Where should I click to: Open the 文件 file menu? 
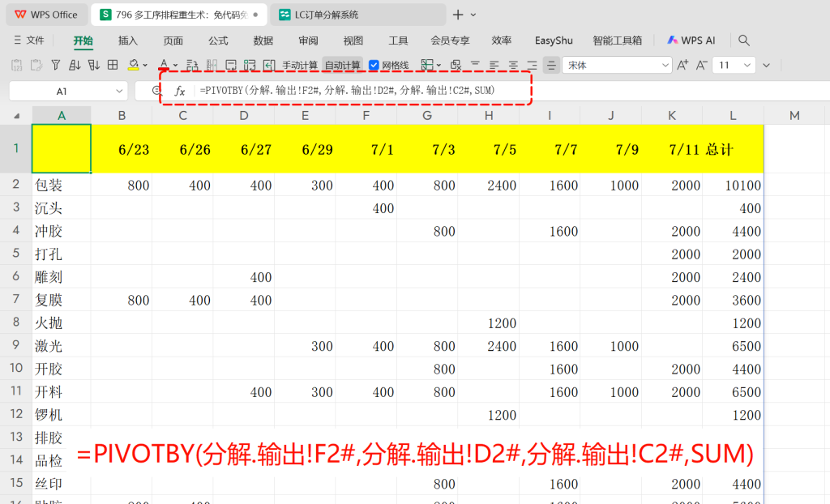[x=30, y=41]
